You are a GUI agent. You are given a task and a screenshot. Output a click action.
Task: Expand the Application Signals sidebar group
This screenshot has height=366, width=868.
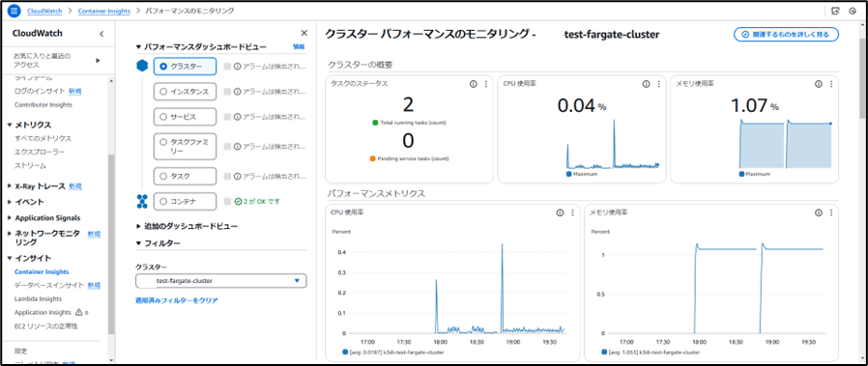(x=10, y=218)
